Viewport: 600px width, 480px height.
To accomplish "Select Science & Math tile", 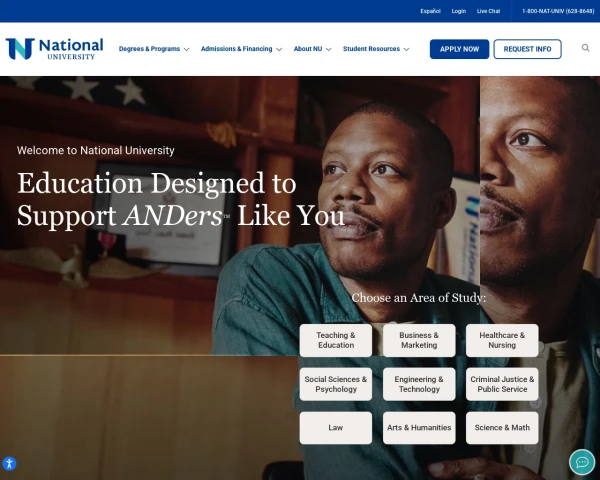I will coord(502,428).
